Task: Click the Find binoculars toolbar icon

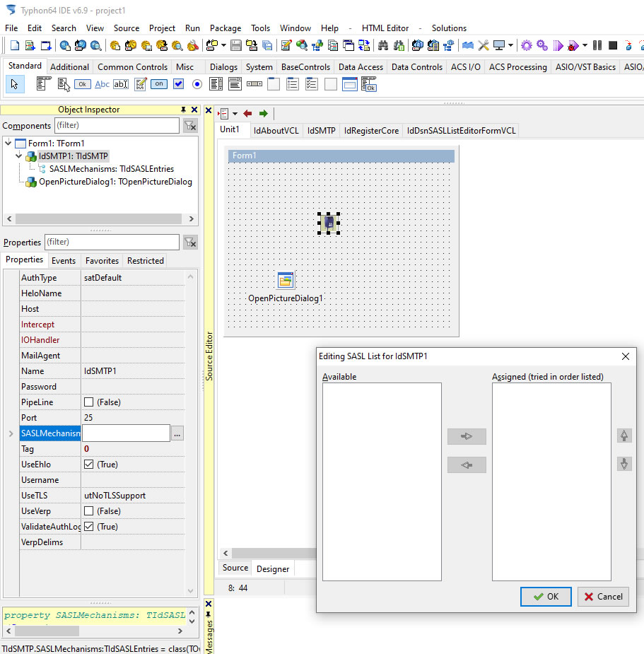Action: [x=383, y=45]
